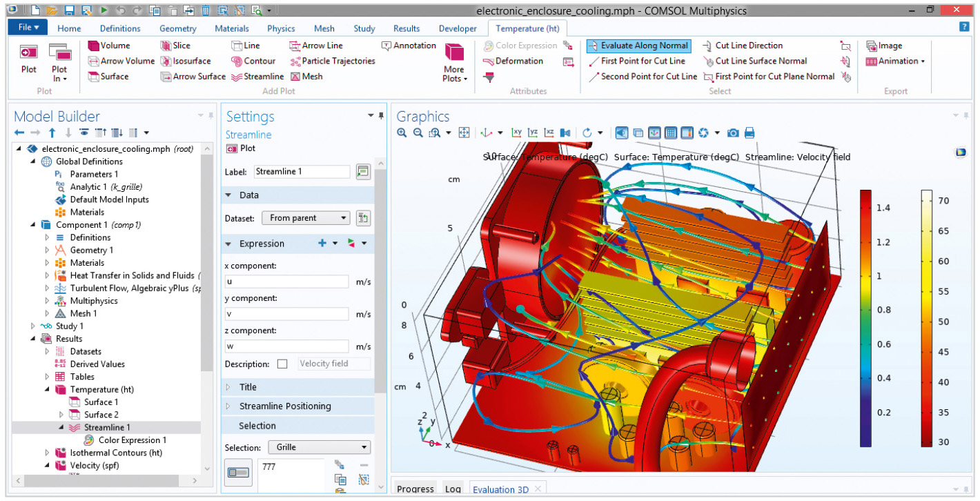Image resolution: width=980 pixels, height=501 pixels.
Task: Add a Contour plot
Action: pyautogui.click(x=253, y=61)
